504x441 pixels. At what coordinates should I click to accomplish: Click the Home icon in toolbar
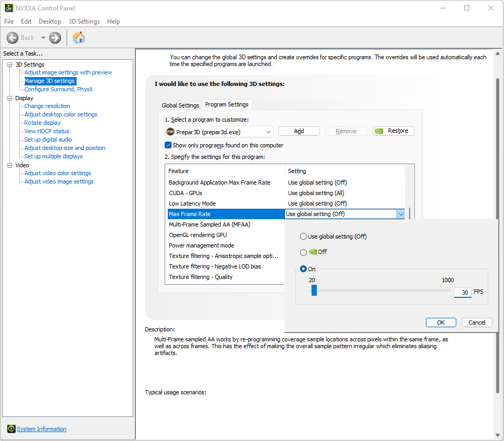pyautogui.click(x=79, y=38)
